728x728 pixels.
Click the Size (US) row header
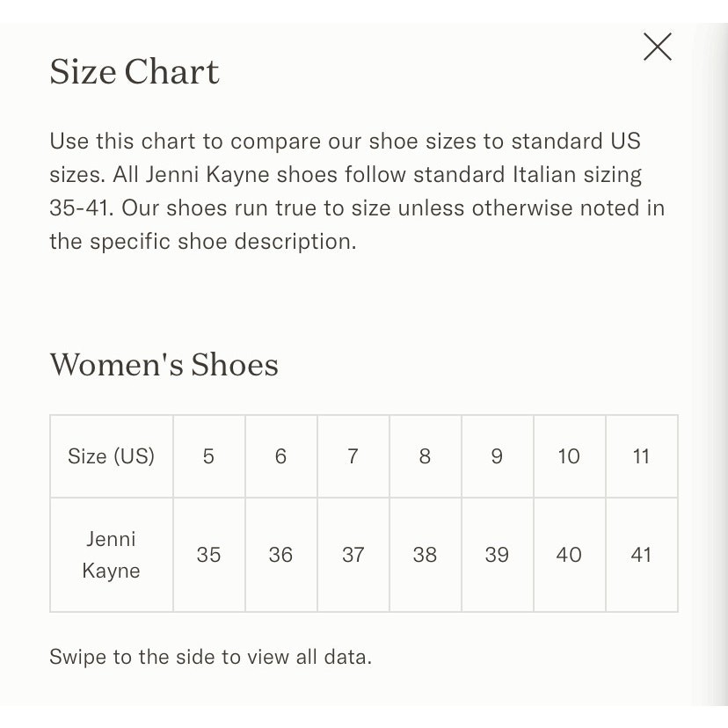(112, 456)
